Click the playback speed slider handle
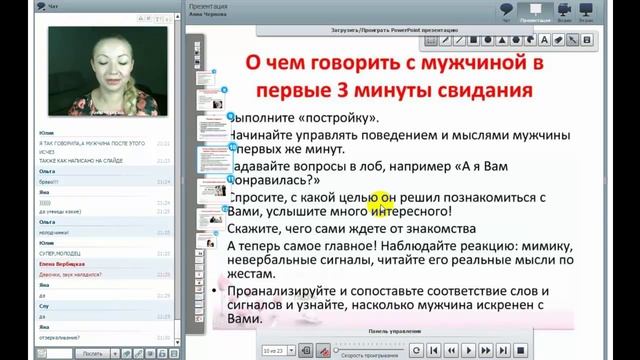This screenshot has width=640, height=360. tap(336, 350)
